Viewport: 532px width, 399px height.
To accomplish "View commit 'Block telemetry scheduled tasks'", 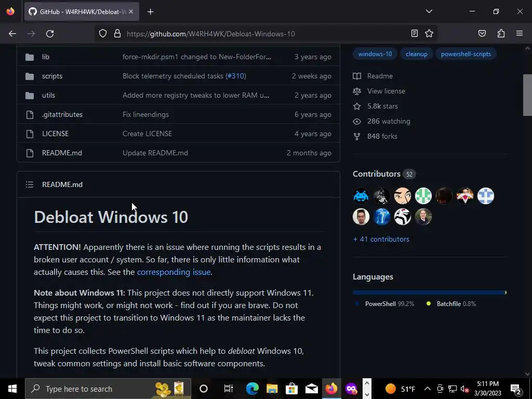I will coord(173,76).
